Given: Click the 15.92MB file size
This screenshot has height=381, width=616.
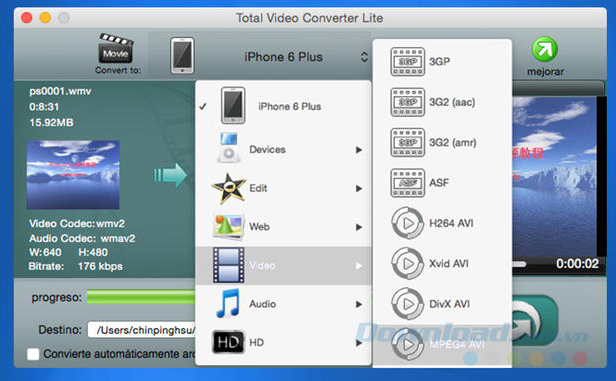Looking at the screenshot, I should click(51, 123).
